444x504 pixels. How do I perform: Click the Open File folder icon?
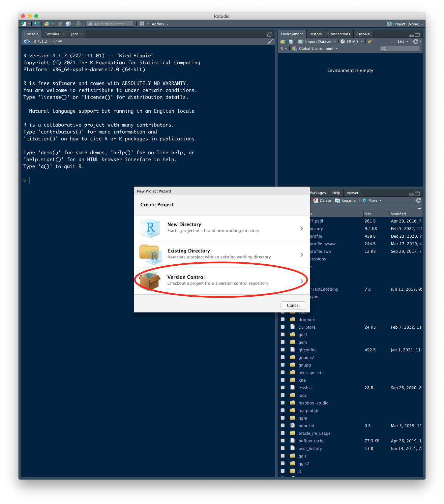tap(47, 24)
